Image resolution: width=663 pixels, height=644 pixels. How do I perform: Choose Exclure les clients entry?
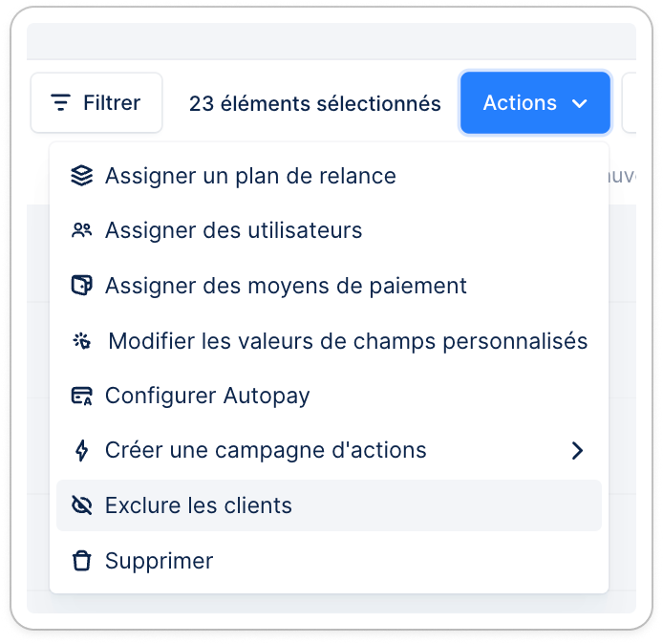coord(329,505)
